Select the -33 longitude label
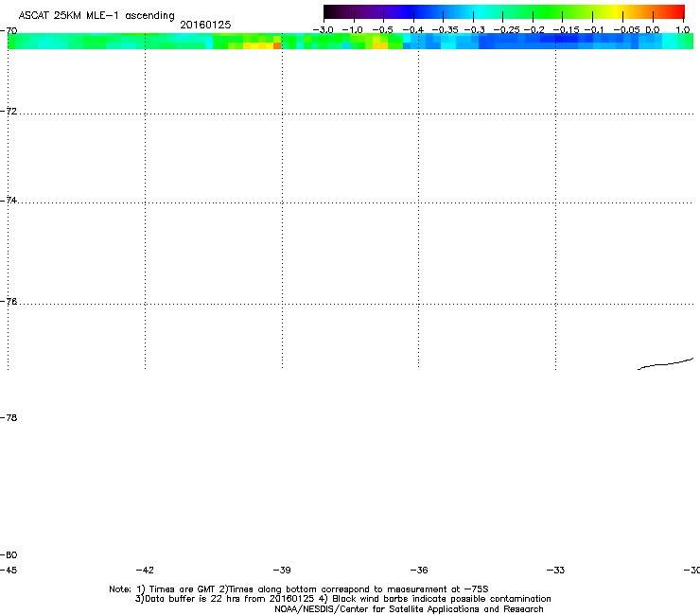Screen dimensions: 700x615 coord(556,570)
